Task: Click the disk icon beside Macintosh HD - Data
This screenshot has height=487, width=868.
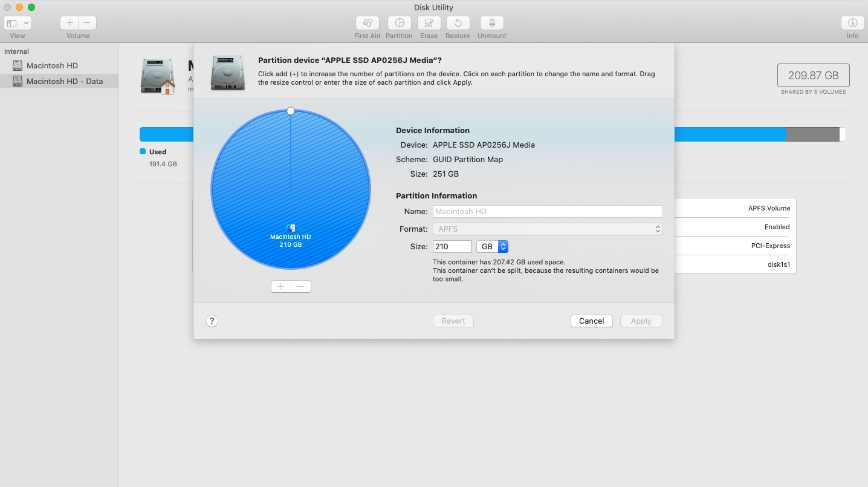Action: coord(18,81)
